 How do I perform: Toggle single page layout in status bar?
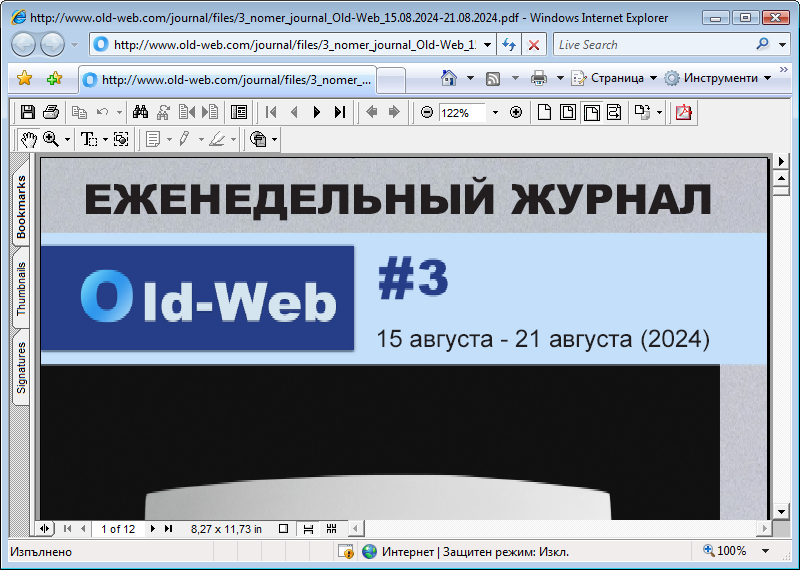coord(284,528)
